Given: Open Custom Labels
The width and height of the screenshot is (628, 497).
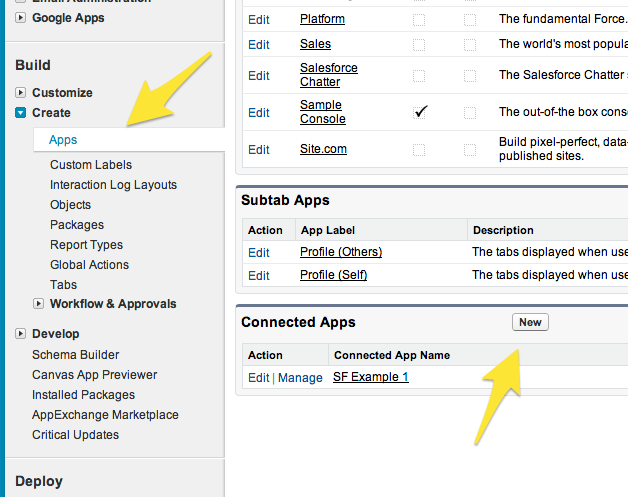Looking at the screenshot, I should click(91, 165).
